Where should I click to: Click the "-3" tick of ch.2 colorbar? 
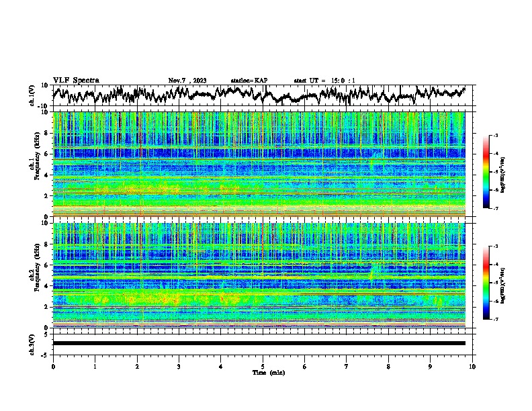click(496, 246)
